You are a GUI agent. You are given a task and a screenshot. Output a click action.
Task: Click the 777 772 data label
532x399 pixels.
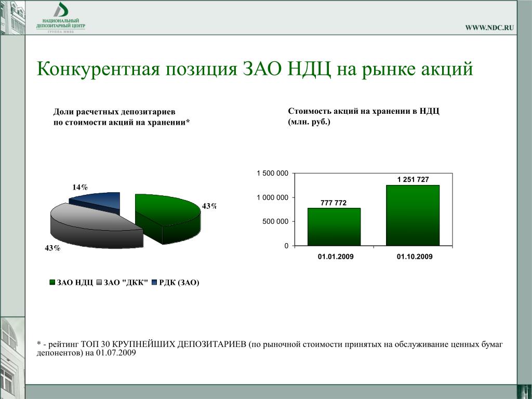click(x=334, y=203)
